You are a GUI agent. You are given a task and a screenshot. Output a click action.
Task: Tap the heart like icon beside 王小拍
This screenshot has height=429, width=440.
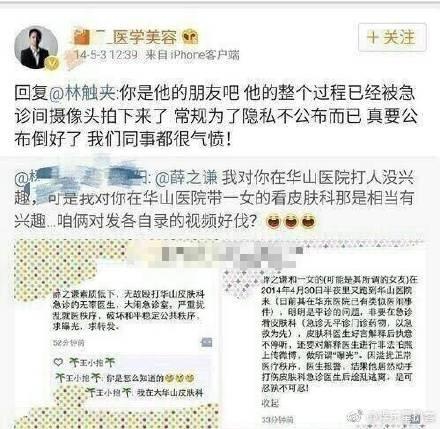click(x=59, y=362)
